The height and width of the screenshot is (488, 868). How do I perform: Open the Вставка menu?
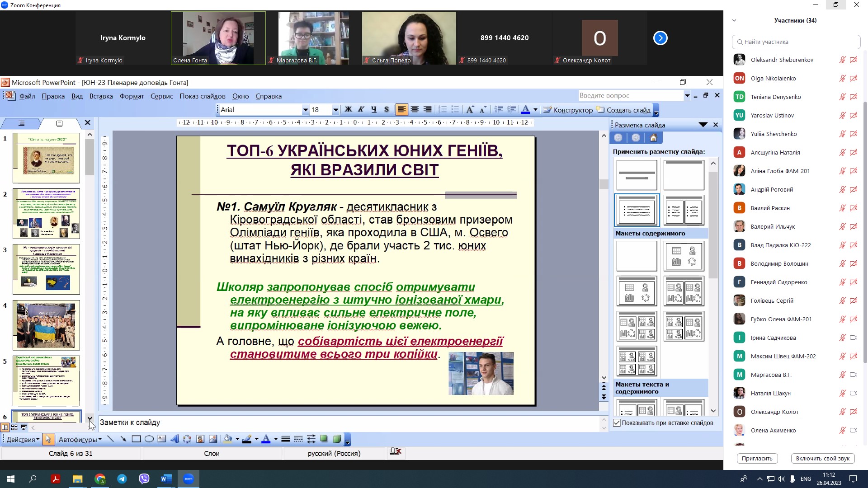pos(101,96)
